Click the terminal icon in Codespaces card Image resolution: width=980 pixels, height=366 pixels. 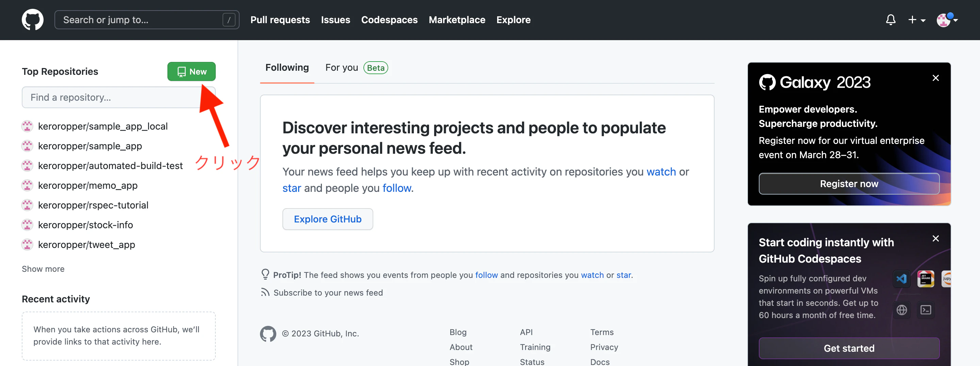coord(925,310)
